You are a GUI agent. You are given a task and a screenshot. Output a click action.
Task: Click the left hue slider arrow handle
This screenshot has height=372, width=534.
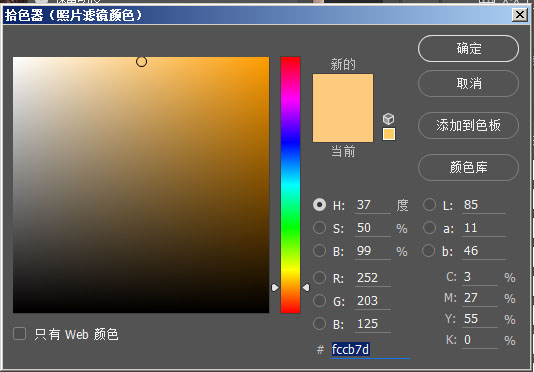pyautogui.click(x=275, y=288)
